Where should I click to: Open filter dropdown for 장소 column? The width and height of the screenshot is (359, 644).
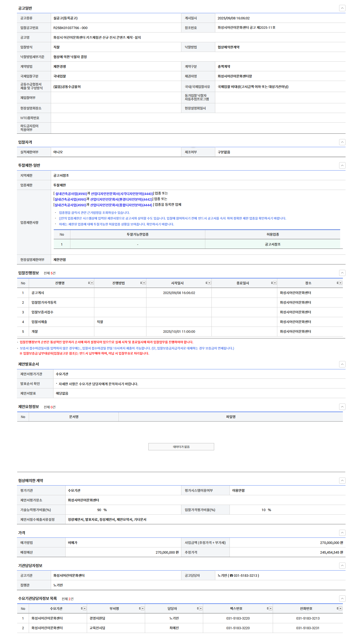(340, 283)
